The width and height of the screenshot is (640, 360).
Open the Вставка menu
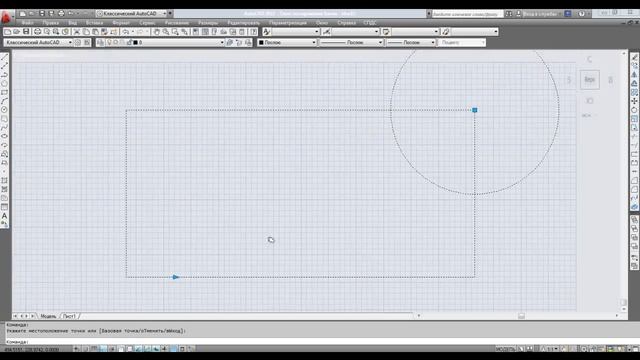(95, 23)
